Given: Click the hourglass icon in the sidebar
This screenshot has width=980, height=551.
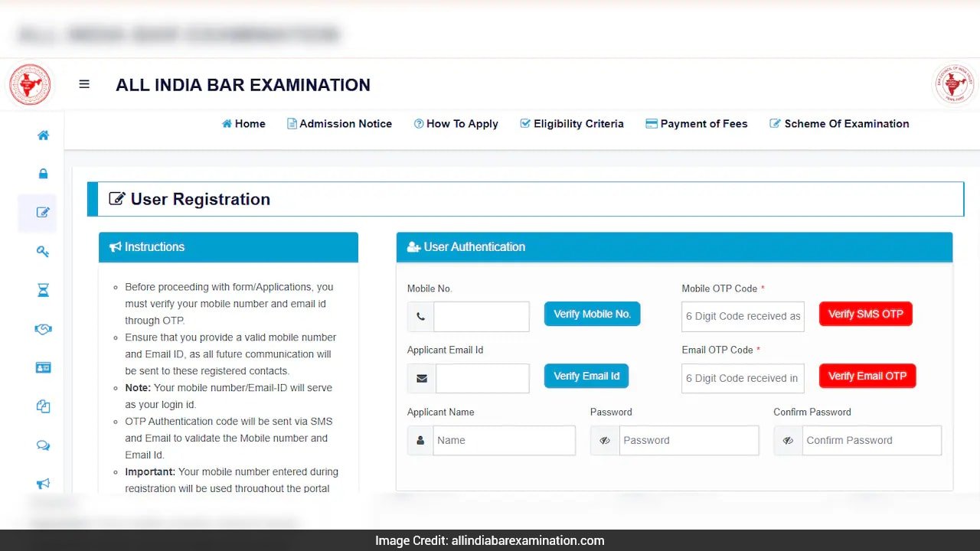Looking at the screenshot, I should pos(44,290).
